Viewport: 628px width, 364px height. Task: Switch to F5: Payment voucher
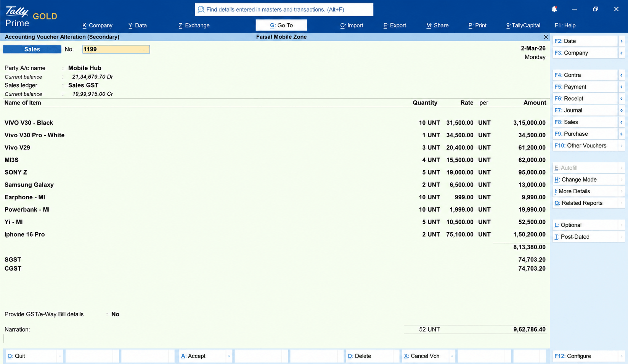click(x=585, y=87)
